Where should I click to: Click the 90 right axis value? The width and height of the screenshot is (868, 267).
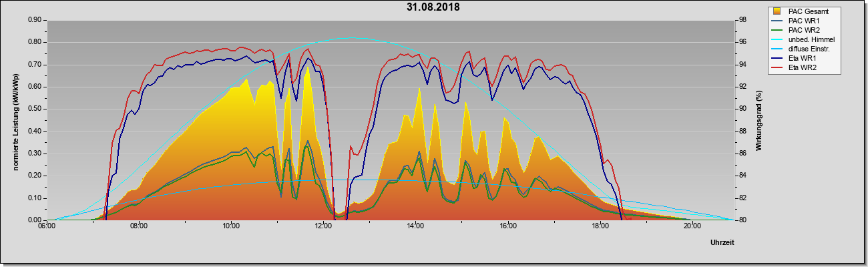743,109
